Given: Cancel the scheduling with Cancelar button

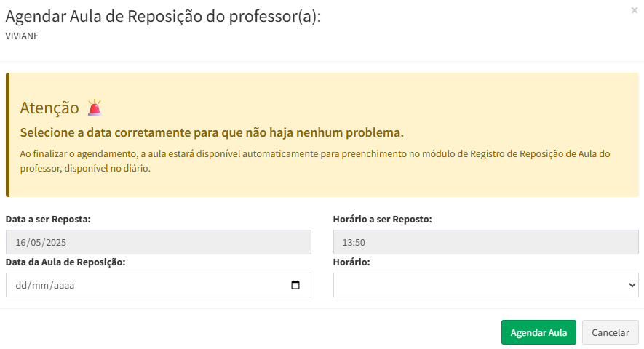Looking at the screenshot, I should (x=611, y=332).
